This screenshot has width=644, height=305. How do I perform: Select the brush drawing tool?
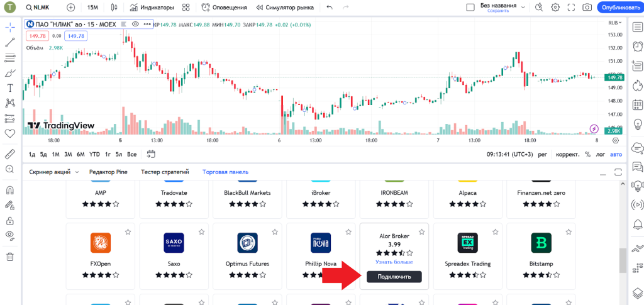(x=10, y=73)
